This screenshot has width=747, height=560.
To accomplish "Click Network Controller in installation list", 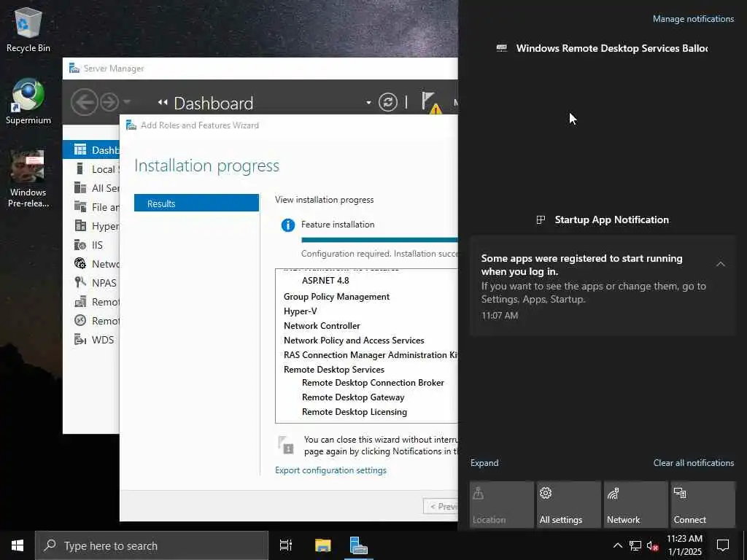I will [322, 326].
